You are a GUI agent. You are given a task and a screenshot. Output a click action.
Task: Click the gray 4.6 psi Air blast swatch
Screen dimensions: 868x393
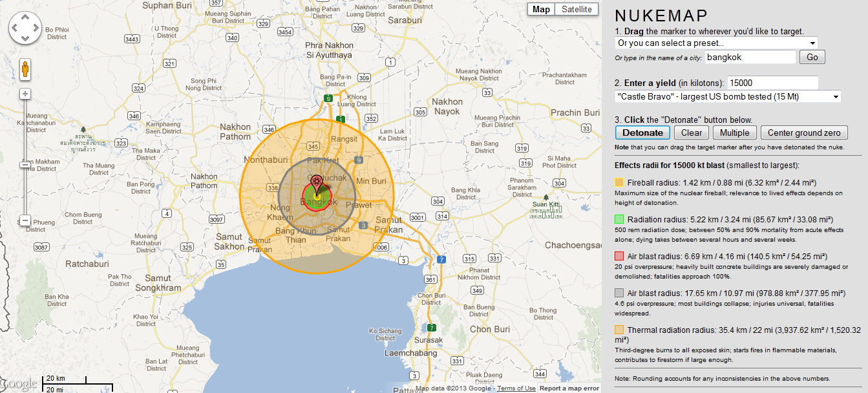click(619, 293)
